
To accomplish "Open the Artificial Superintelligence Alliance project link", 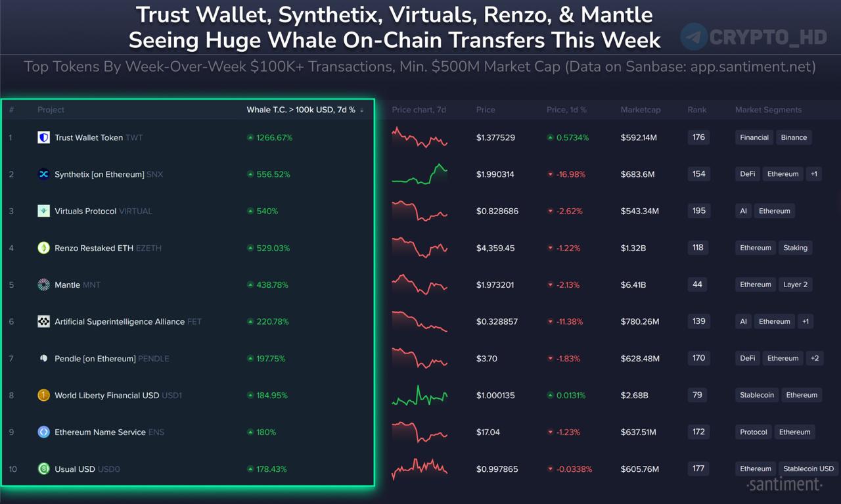I will [x=120, y=321].
